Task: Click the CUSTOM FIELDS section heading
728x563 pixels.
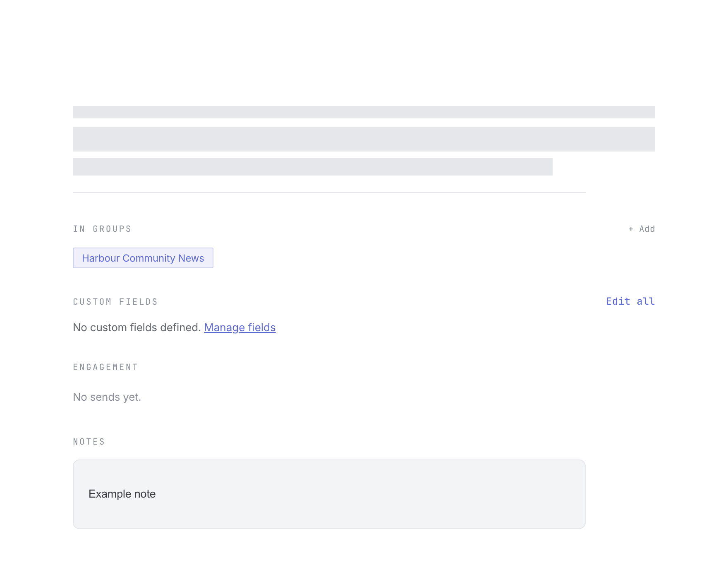Action: (x=115, y=302)
